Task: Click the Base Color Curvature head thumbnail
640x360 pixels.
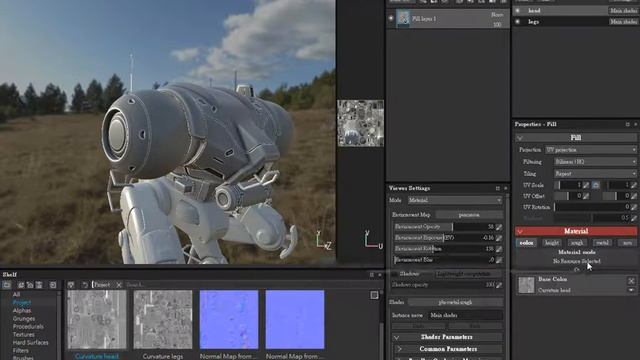Action: pos(526,285)
